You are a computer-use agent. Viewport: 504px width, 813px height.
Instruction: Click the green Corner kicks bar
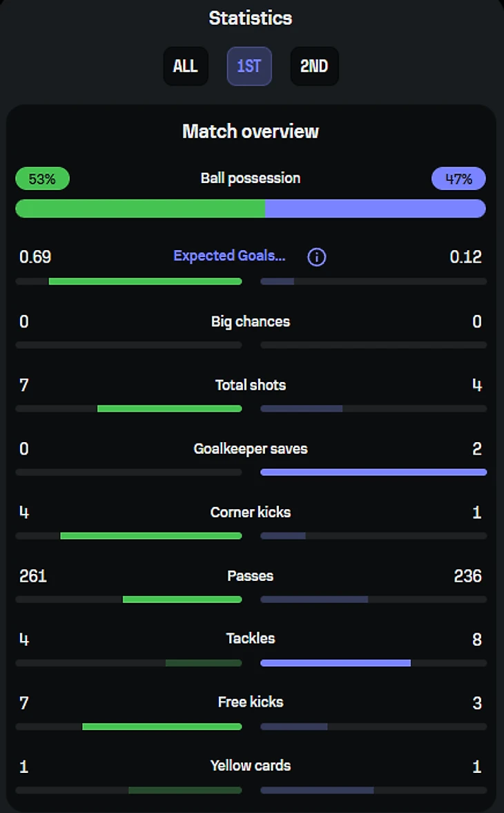tap(151, 536)
